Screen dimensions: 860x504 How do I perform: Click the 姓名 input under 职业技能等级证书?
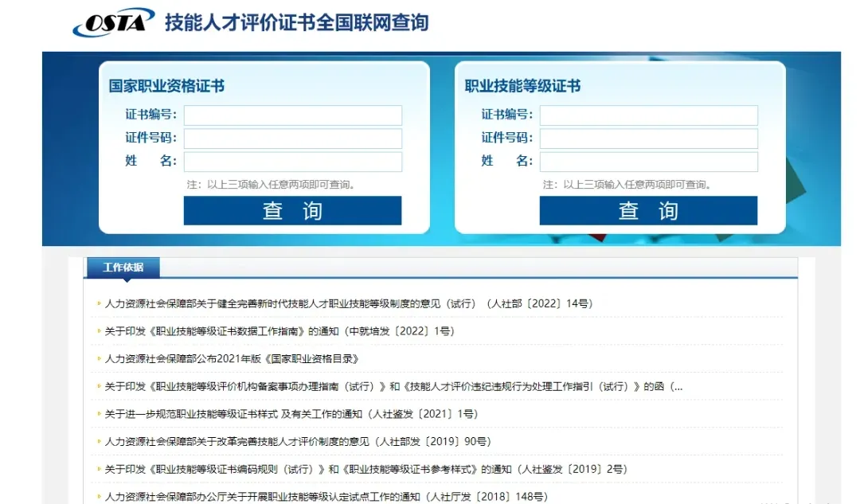[x=647, y=161]
